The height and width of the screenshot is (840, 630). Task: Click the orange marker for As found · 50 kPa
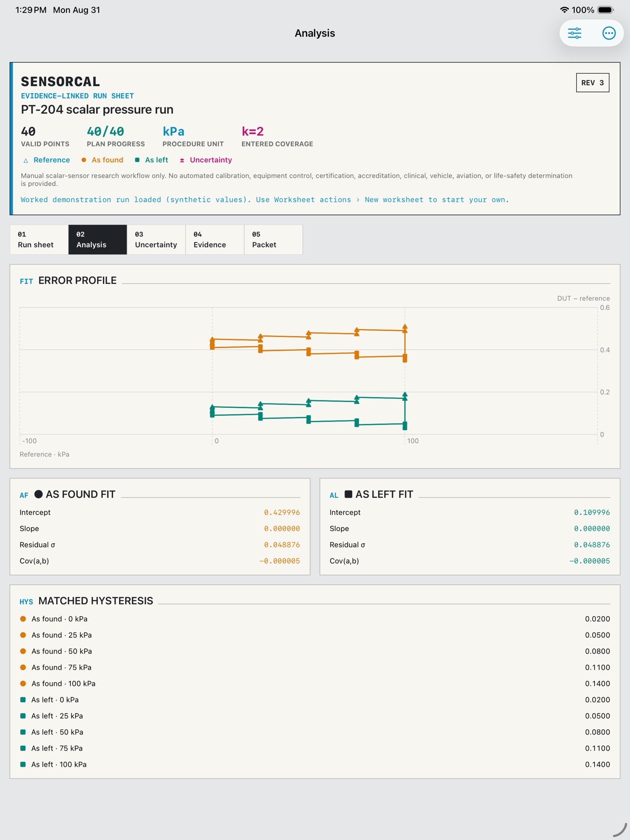point(23,651)
